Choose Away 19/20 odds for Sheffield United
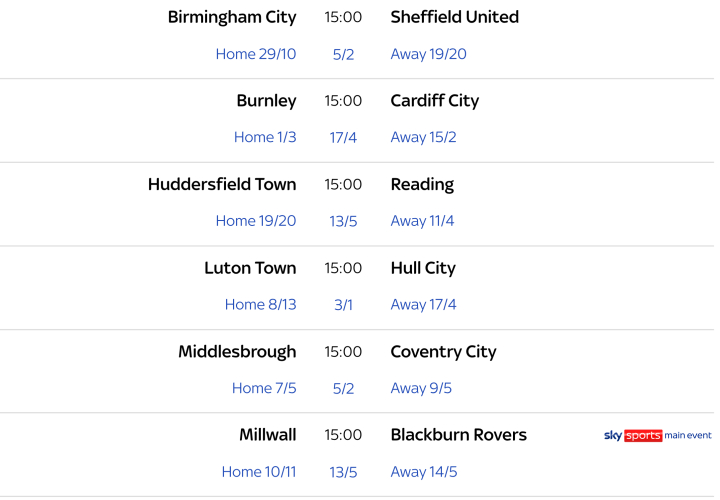This screenshot has width=720, height=500. pyautogui.click(x=428, y=54)
